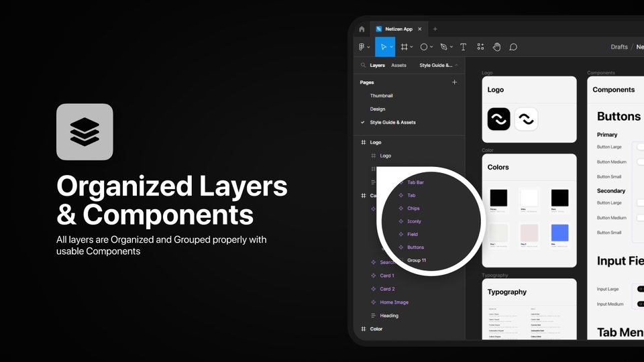Click the black Netizen logo icon on canvas

[498, 119]
